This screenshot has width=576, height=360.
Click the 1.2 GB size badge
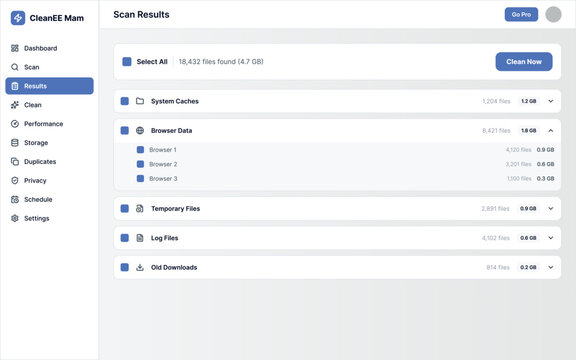(529, 101)
